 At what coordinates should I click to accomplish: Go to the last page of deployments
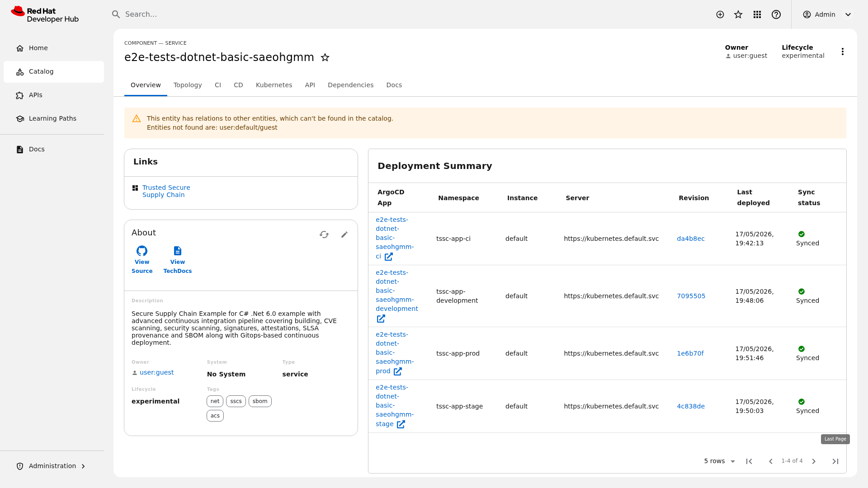click(x=835, y=461)
